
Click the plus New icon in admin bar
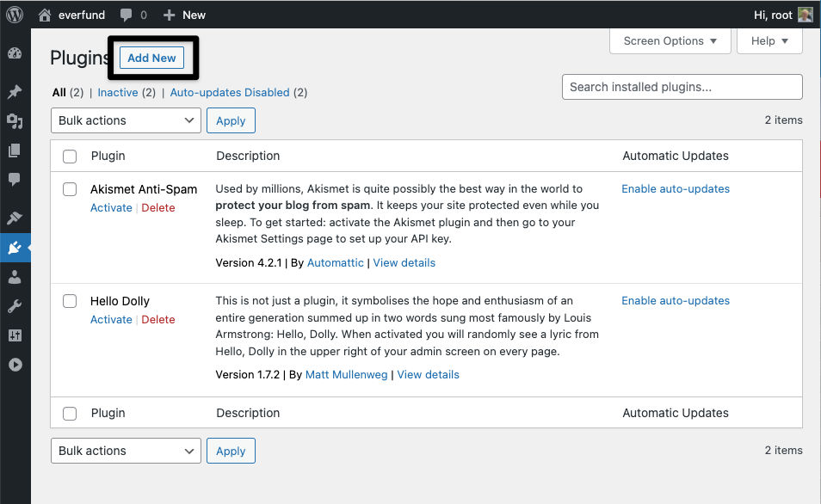(x=169, y=15)
